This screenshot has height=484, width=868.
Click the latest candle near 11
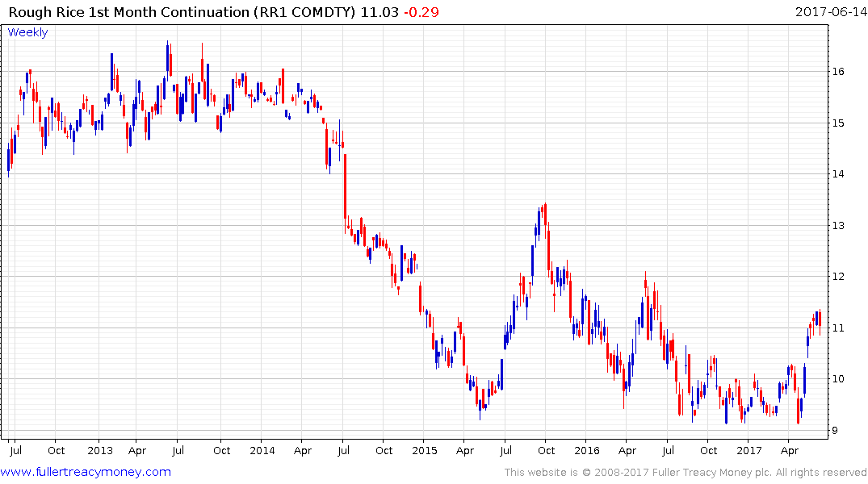pos(820,321)
